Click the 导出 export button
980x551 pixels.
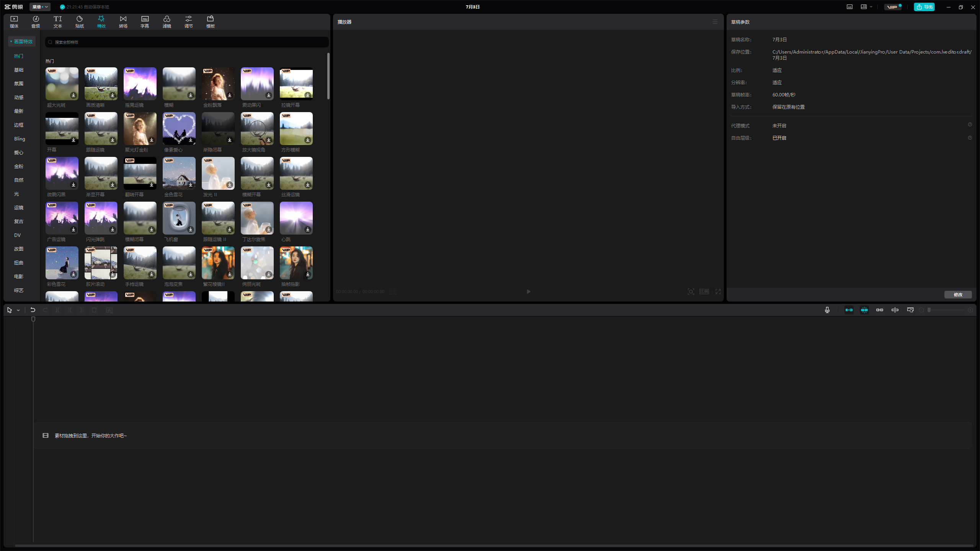point(924,7)
